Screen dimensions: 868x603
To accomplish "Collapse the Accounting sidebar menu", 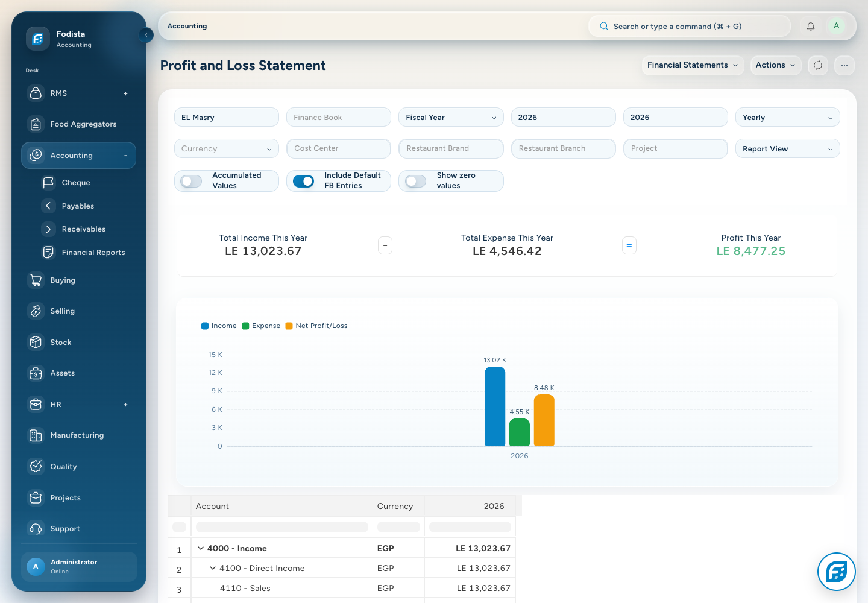I will (125, 156).
